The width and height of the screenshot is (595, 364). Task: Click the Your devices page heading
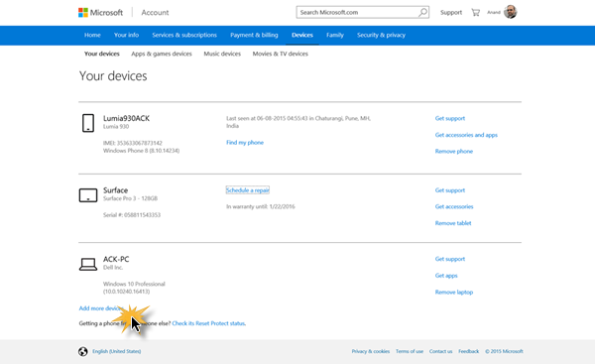coord(113,76)
